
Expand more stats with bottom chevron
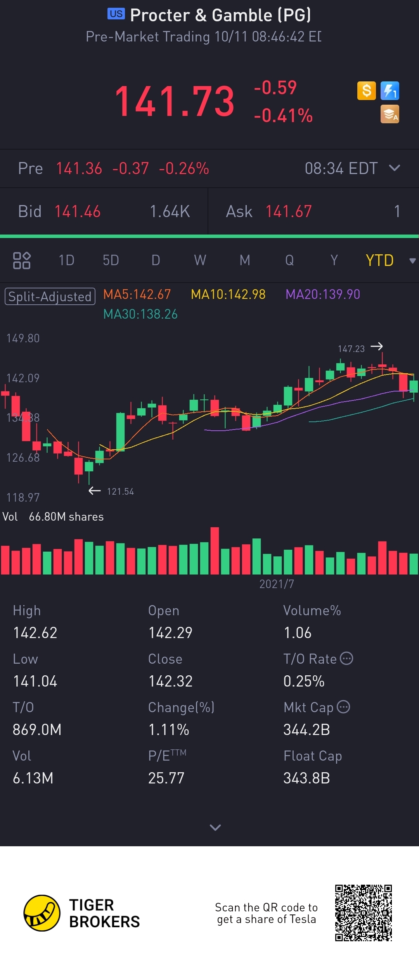point(215,828)
